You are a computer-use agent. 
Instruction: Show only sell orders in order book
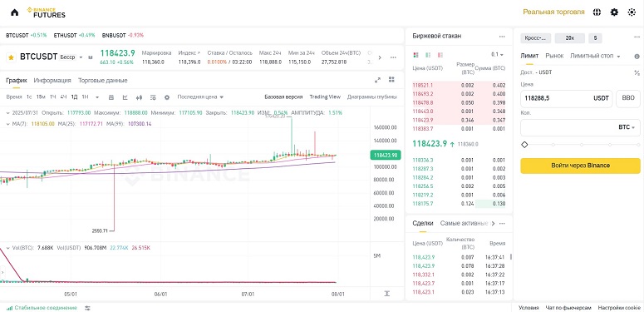click(440, 55)
